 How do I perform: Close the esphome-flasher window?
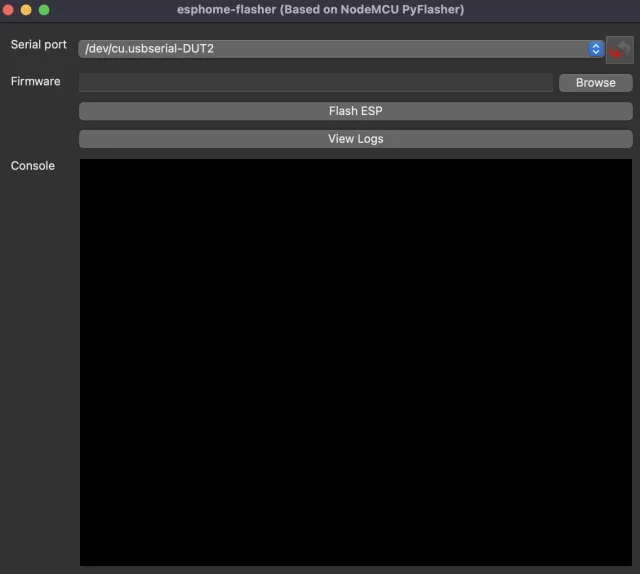9,10
